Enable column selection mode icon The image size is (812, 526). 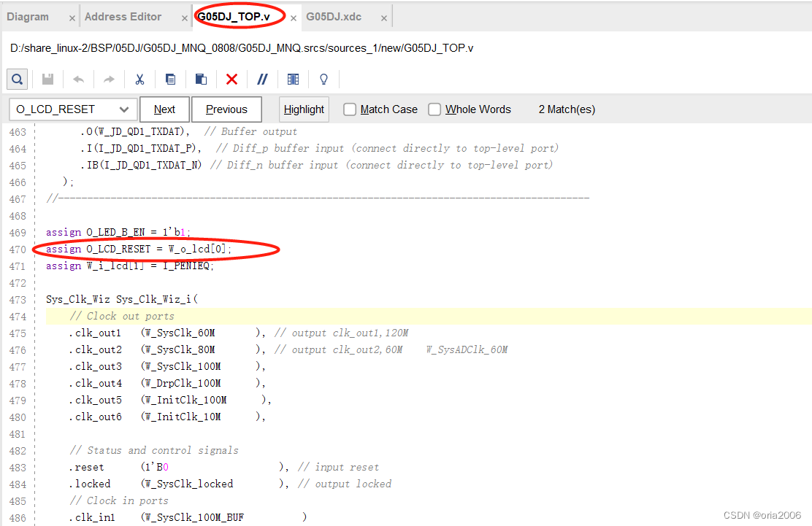[293, 79]
